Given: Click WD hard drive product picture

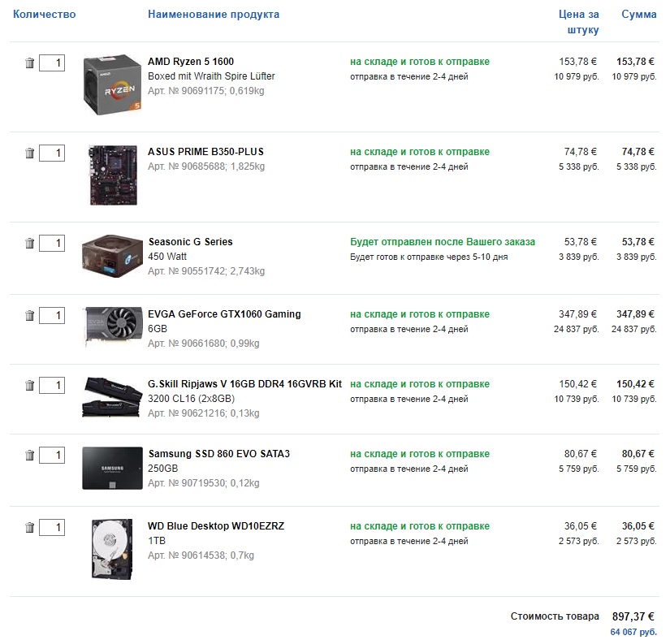Looking at the screenshot, I should [x=113, y=549].
